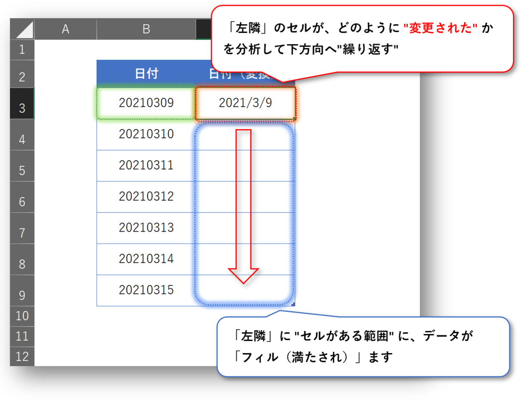Select row 6 header
Image resolution: width=532 pixels, height=409 pixels.
22,197
